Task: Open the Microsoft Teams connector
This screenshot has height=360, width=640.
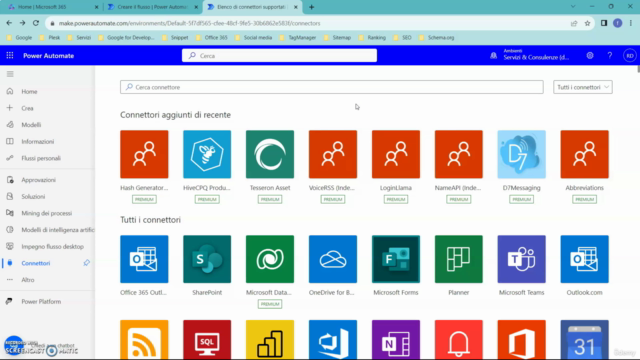Action: 521,259
